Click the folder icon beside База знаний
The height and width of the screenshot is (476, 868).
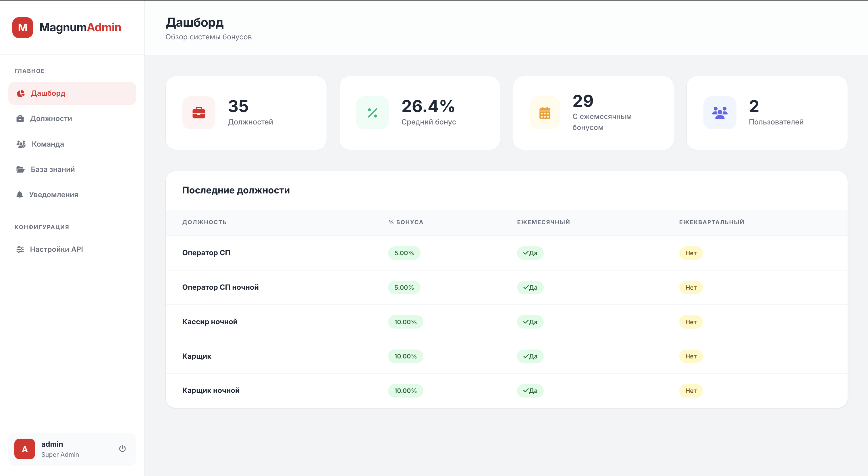pos(21,169)
